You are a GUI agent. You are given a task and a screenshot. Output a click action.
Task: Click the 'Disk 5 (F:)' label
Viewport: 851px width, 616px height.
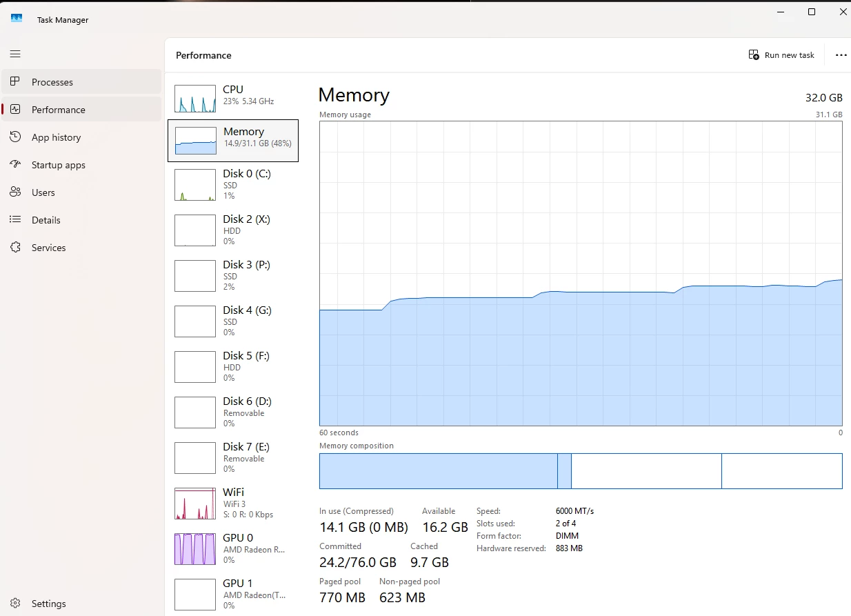246,356
